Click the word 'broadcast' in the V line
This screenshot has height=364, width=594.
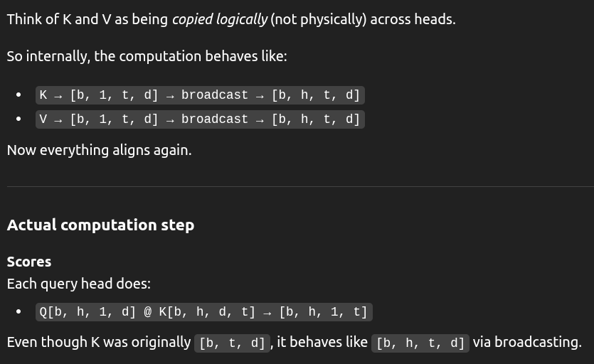coord(214,119)
